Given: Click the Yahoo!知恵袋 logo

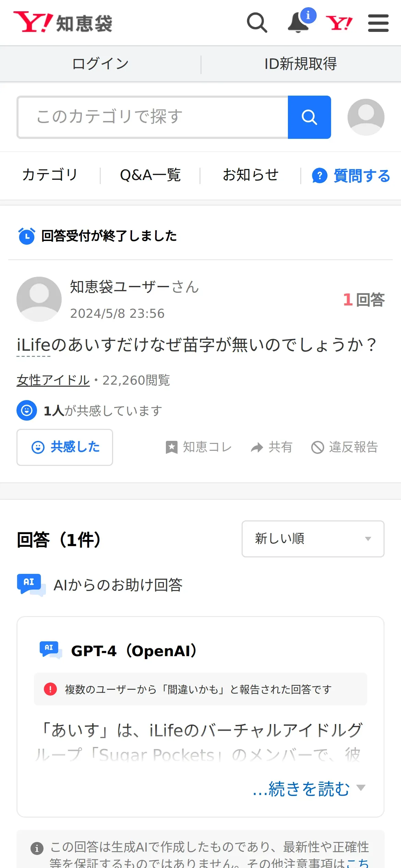Looking at the screenshot, I should [63, 22].
